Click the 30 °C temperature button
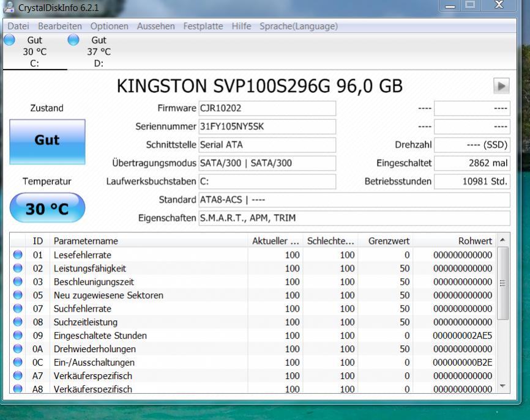 click(x=47, y=208)
